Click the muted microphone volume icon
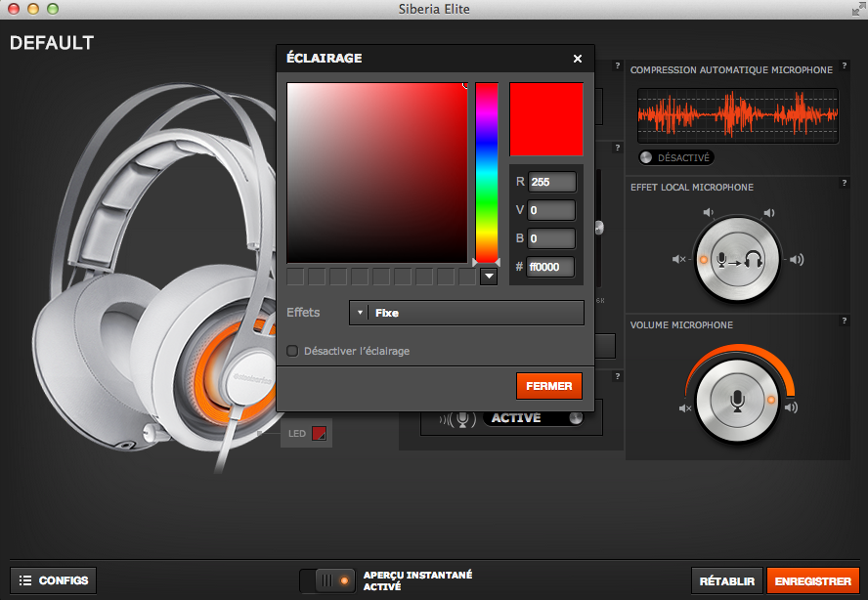This screenshot has width=868, height=600. [x=685, y=407]
